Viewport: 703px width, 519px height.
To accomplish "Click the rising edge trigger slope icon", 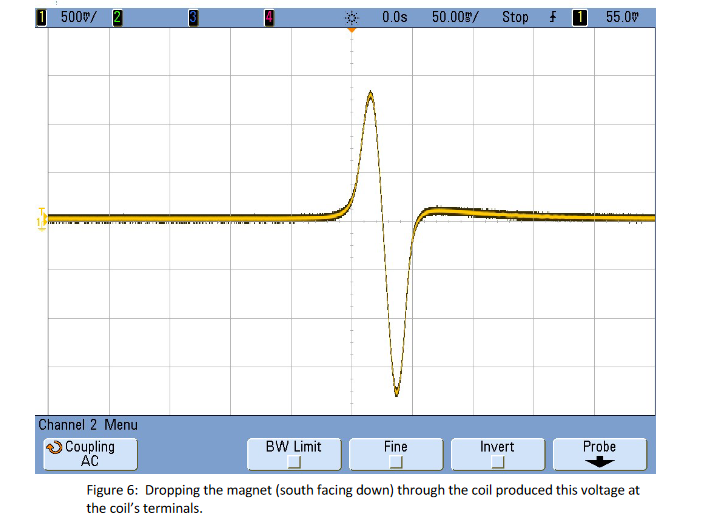I will click(553, 17).
